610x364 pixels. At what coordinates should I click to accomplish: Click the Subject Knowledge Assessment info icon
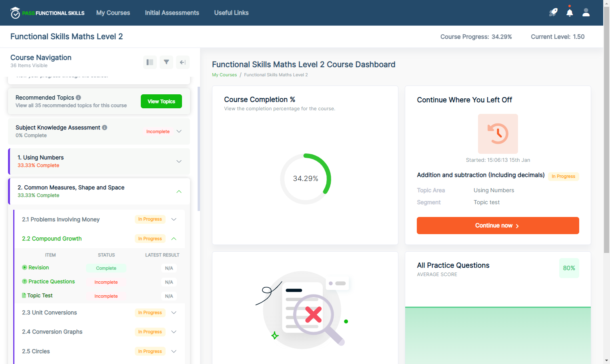[104, 127]
